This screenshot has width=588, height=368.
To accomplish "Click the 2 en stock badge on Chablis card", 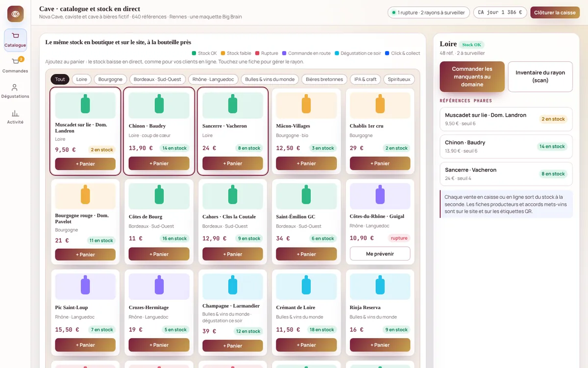I will [x=396, y=148].
